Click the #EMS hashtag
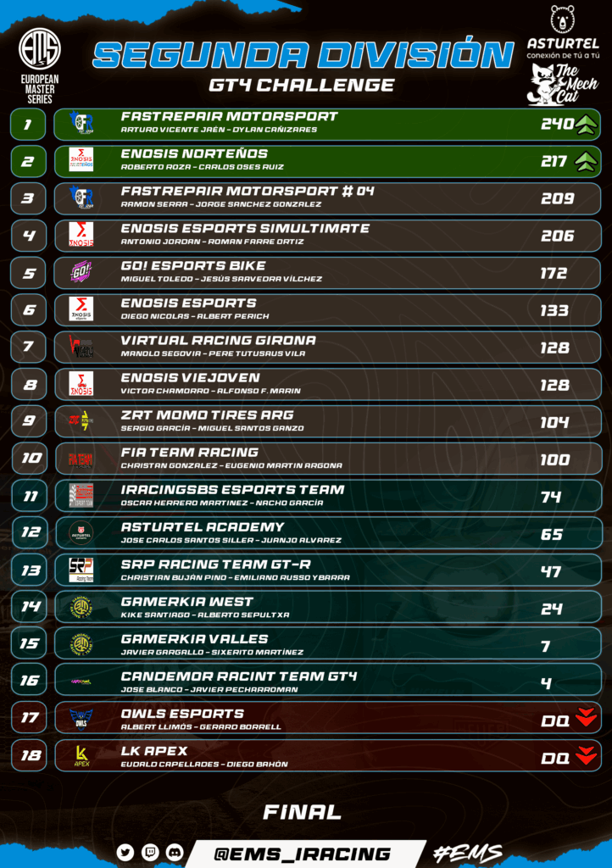Image resolution: width=612 pixels, height=868 pixels. [468, 853]
